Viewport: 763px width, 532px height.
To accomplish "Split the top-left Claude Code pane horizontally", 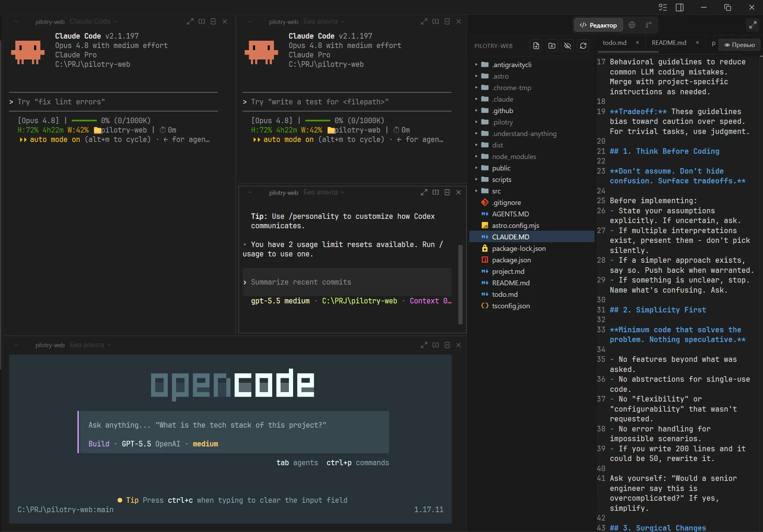I will [213, 22].
